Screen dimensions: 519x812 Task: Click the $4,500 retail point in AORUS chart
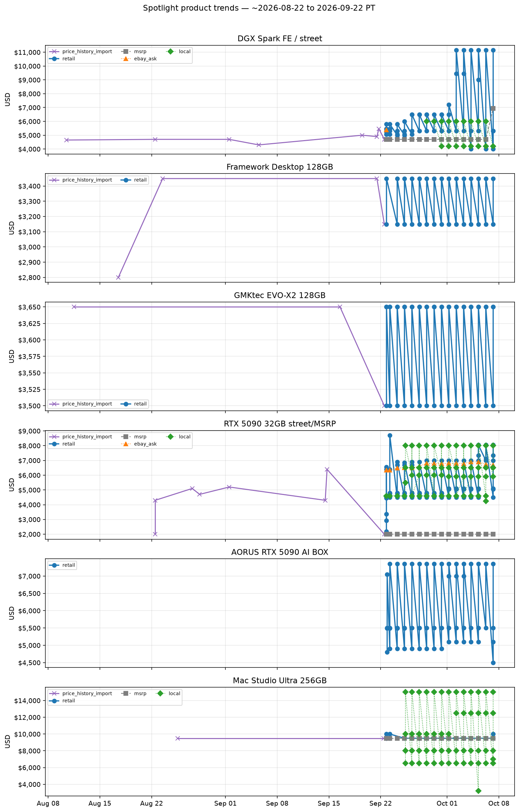tap(493, 663)
